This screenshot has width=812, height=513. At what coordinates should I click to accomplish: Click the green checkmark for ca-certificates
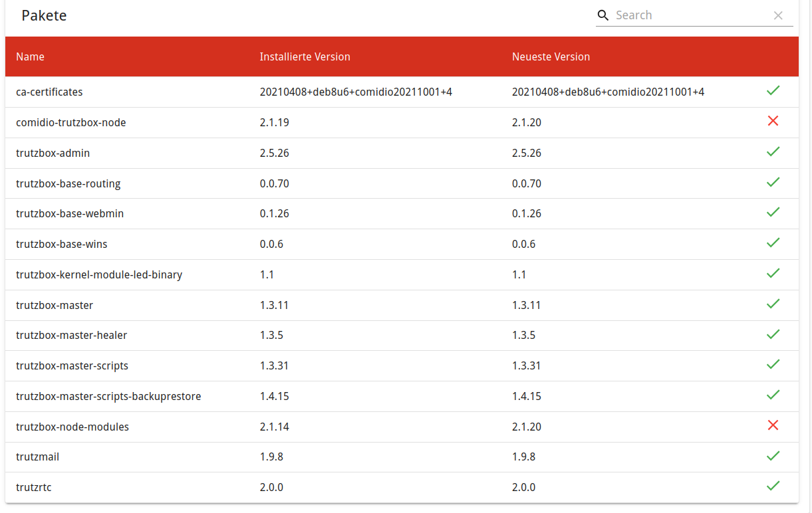[x=773, y=90]
